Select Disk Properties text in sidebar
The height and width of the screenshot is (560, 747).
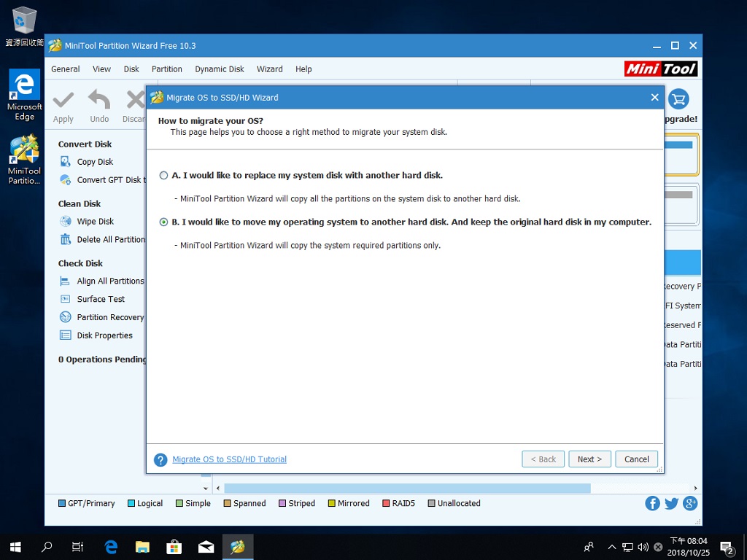tap(105, 335)
